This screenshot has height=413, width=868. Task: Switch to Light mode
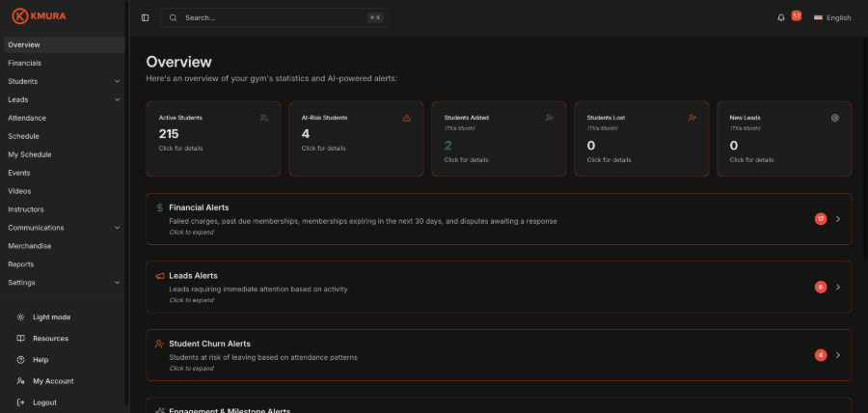coord(51,317)
